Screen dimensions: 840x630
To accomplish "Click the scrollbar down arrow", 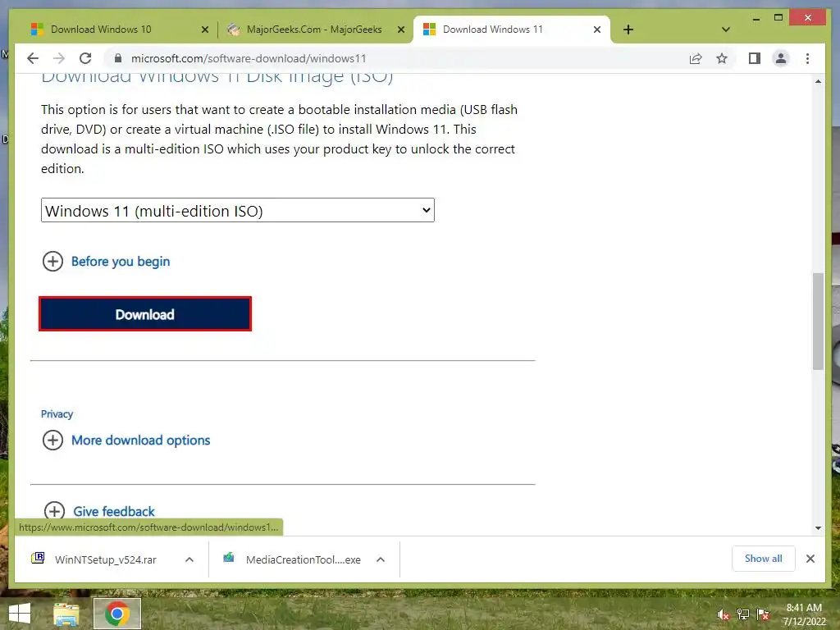I will 818,527.
